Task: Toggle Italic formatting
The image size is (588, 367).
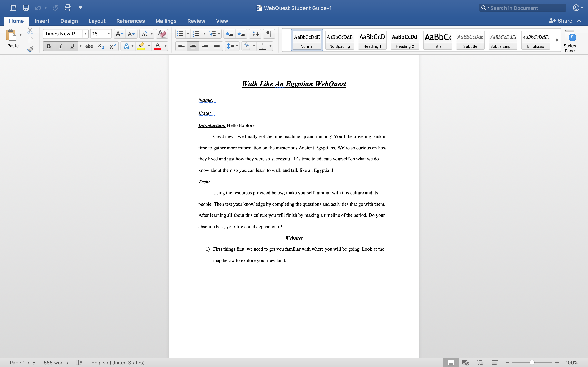Action: tap(60, 46)
